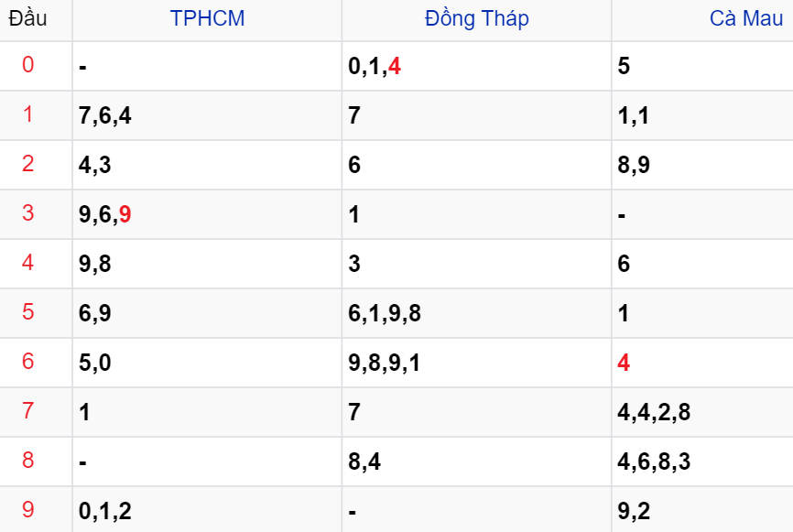Viewport: 793px width, 532px height.
Task: Open the Cà Mau header link
Action: (x=746, y=18)
